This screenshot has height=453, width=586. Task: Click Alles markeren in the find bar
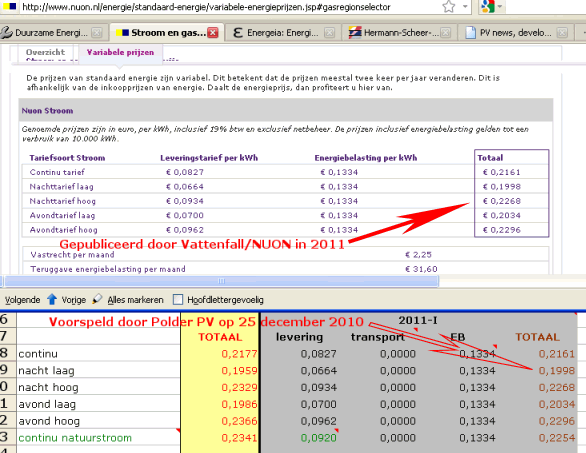click(135, 300)
